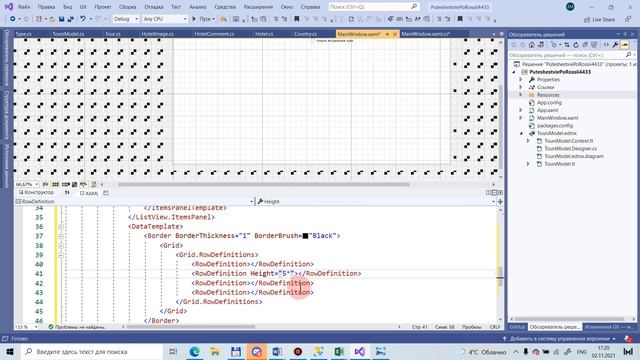Open Microsoft Edge from the taskbar

click(194, 351)
